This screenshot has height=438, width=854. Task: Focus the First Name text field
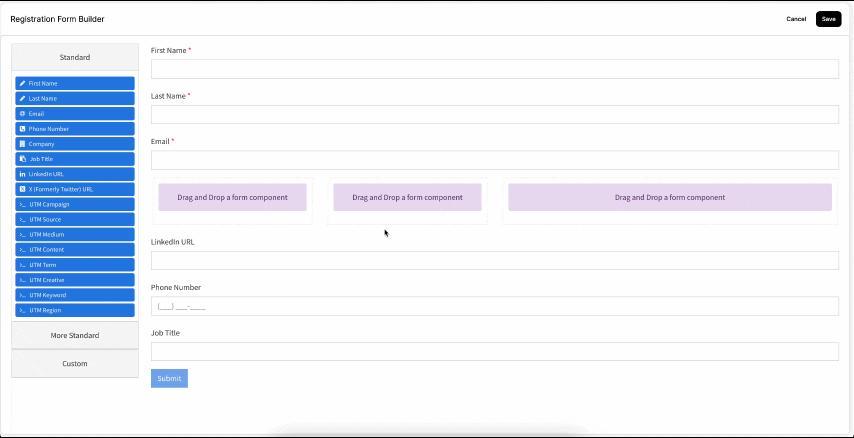(494, 69)
